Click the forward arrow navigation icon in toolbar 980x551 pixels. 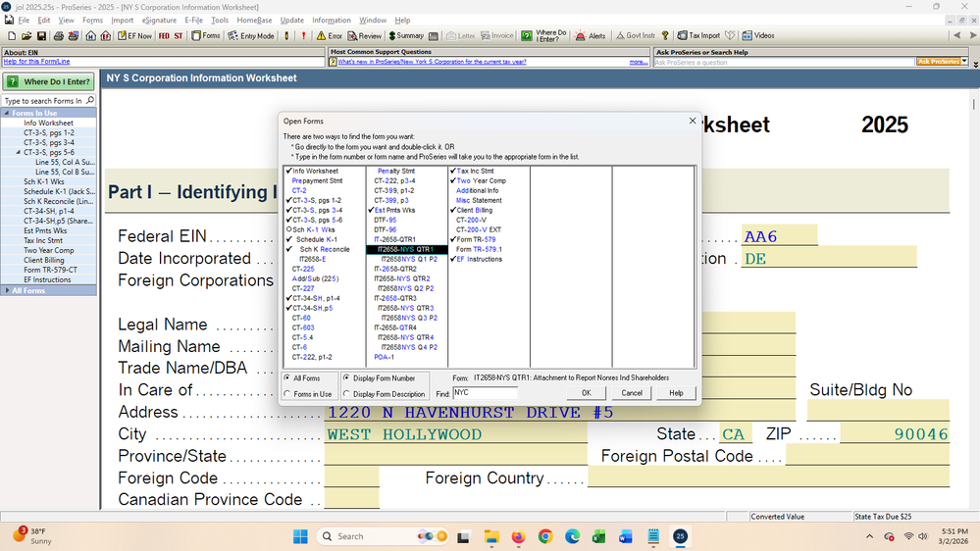click(x=972, y=35)
